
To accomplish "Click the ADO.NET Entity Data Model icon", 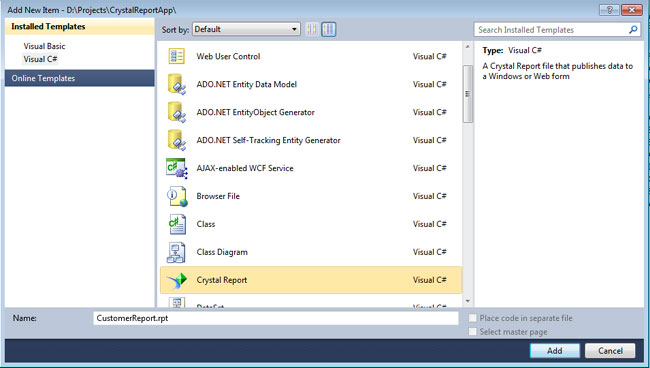I will (177, 84).
